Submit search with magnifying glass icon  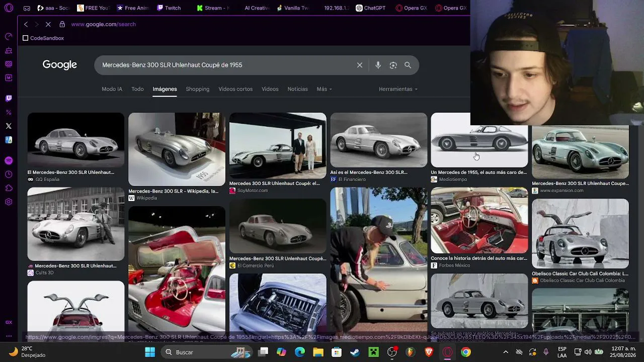pos(408,65)
